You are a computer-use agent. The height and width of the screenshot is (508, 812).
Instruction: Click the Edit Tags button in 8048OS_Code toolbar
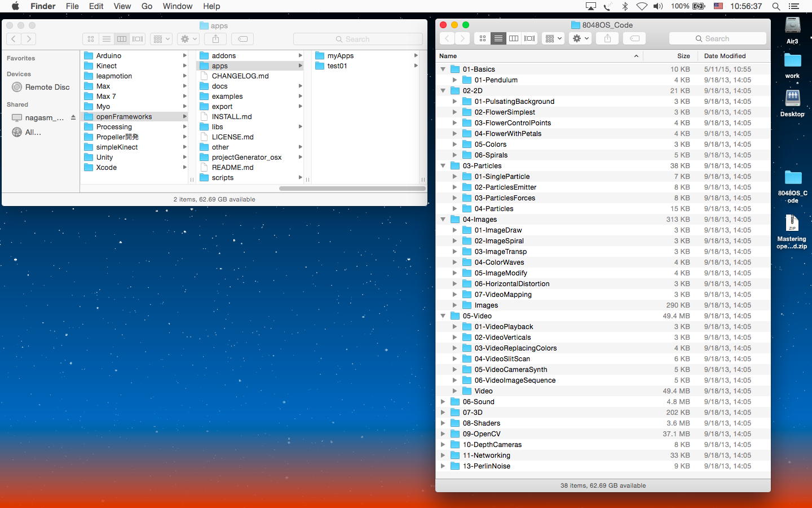tap(634, 38)
